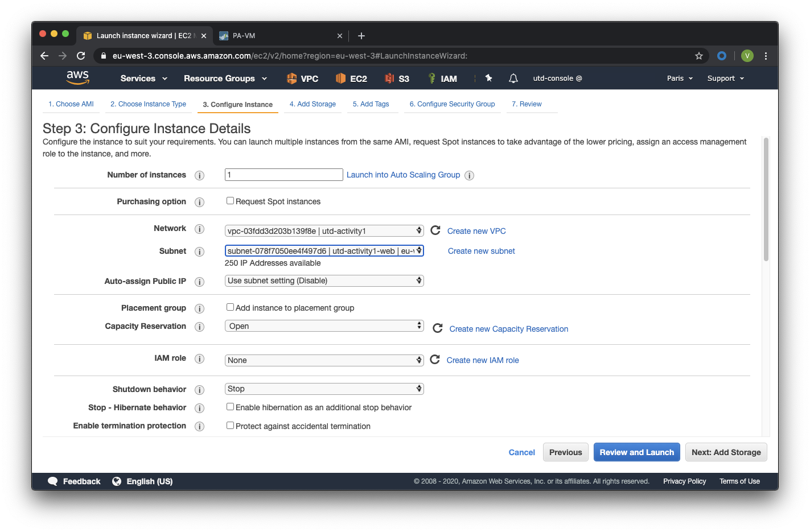The image size is (810, 532).
Task: Click the Feedback speech bubble icon
Action: pos(53,481)
